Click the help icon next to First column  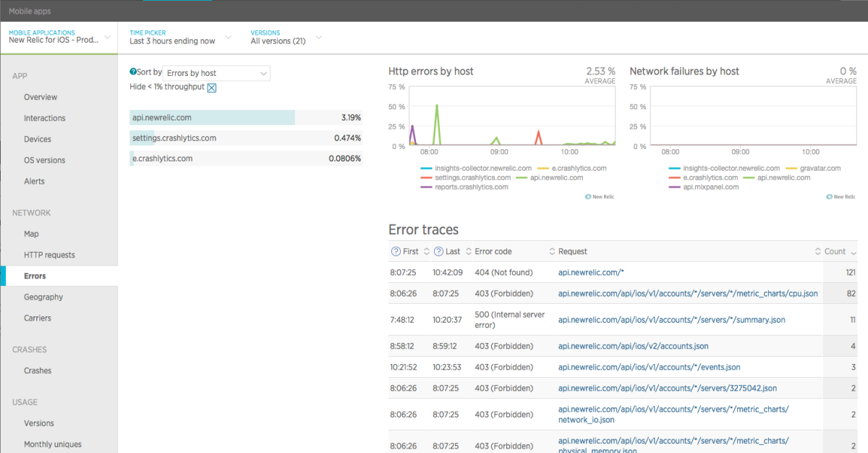pos(396,252)
